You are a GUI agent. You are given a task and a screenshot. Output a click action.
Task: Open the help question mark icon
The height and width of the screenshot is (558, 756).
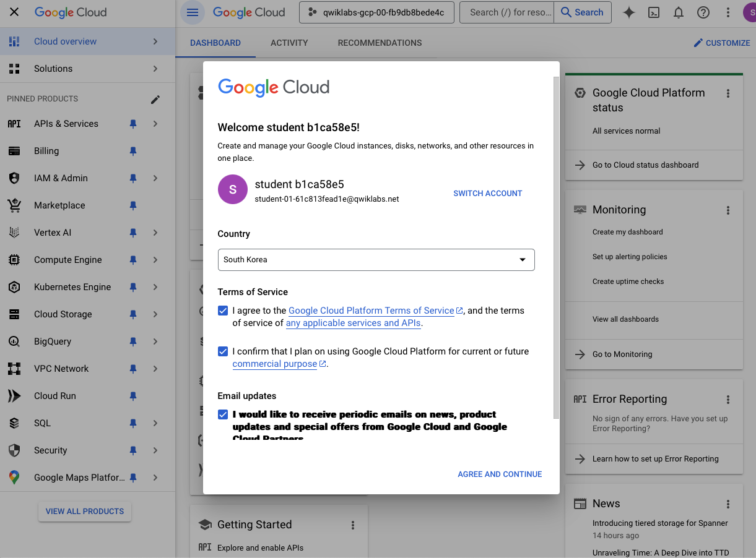coord(703,12)
